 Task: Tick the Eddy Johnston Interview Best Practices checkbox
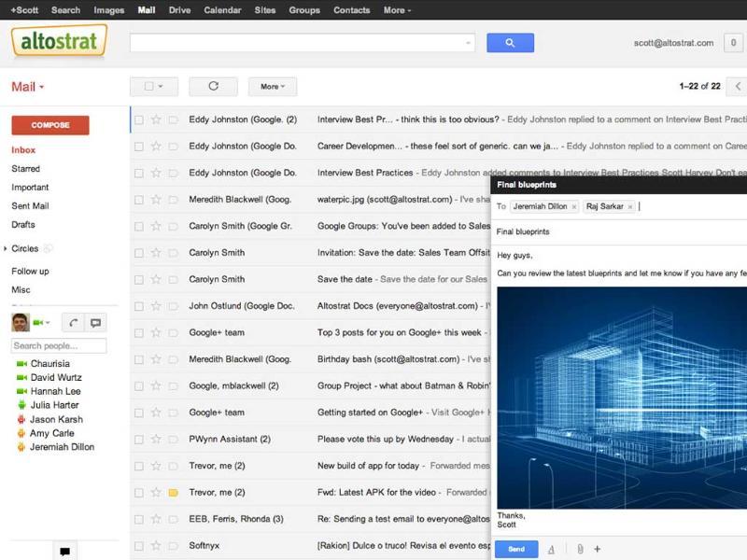pyautogui.click(x=138, y=174)
